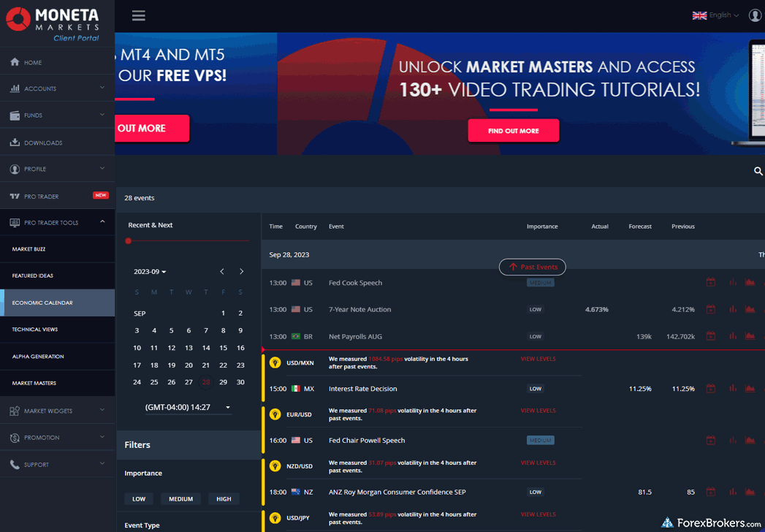Click the Importance column header
The image size is (765, 532).
[542, 227]
